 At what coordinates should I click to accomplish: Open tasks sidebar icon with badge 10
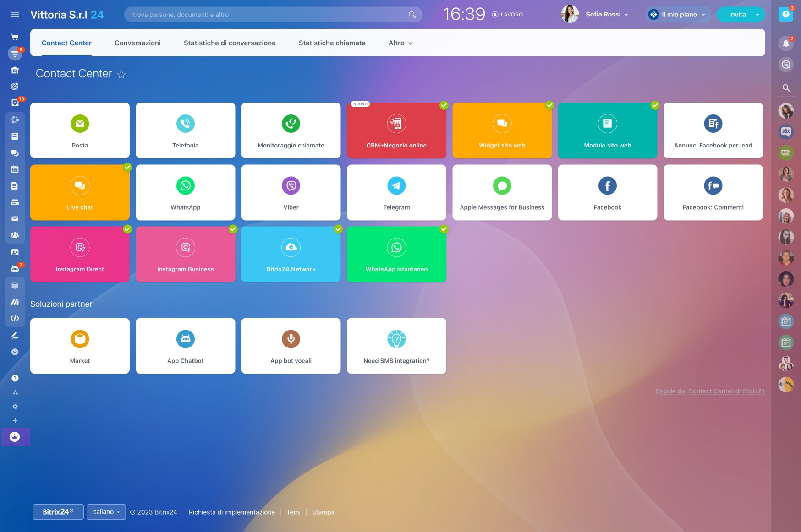pos(15,103)
